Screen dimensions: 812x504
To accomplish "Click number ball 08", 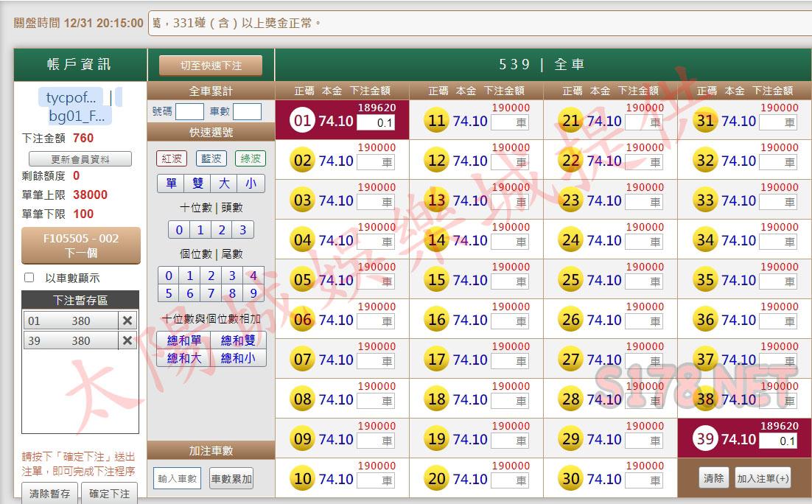I will point(302,399).
